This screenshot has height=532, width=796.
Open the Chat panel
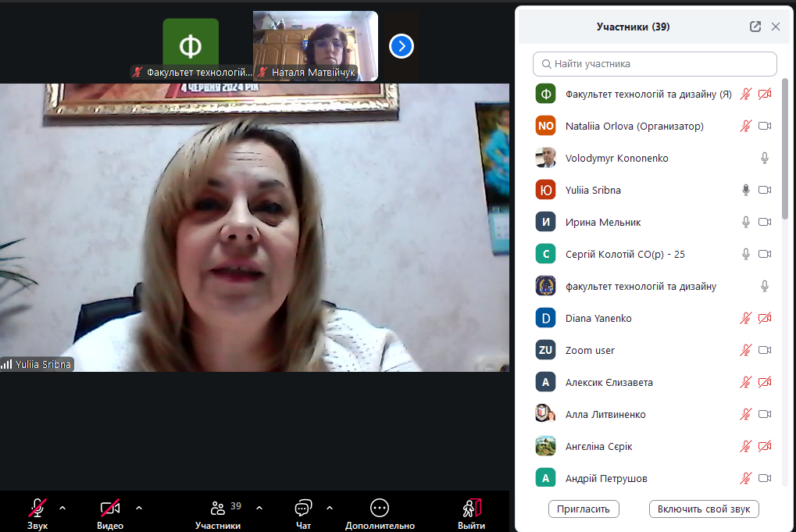[303, 509]
